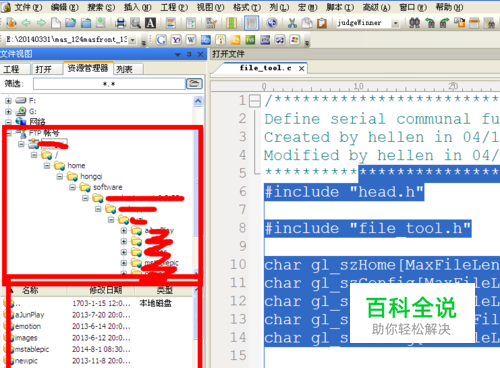The image size is (500, 368).
Task: Go back with the green left arrow
Action: (x=26, y=23)
